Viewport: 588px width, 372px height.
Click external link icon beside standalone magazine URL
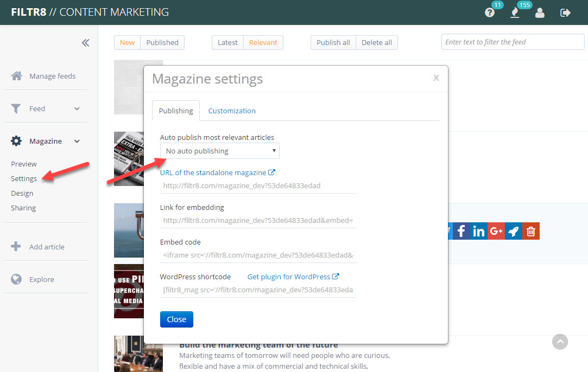(x=272, y=172)
